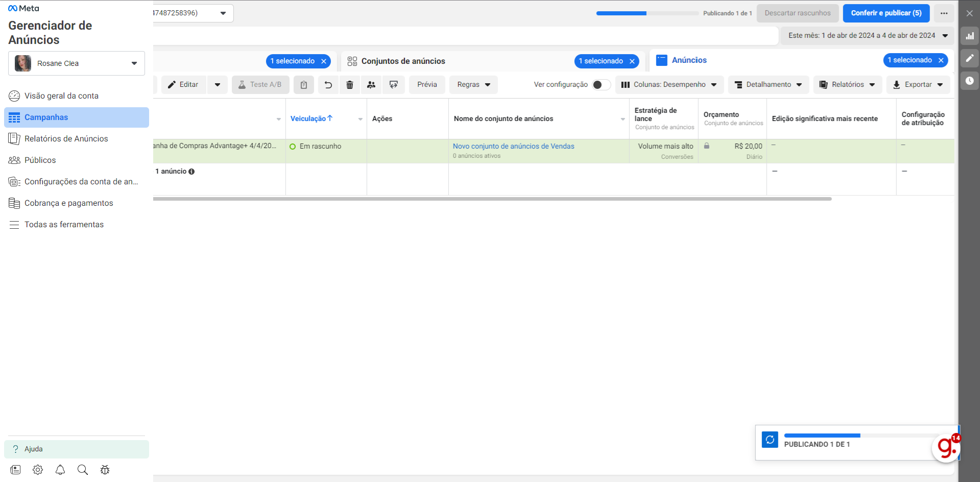980x482 pixels.
Task: Click the red g. extension badge
Action: pyautogui.click(x=946, y=448)
